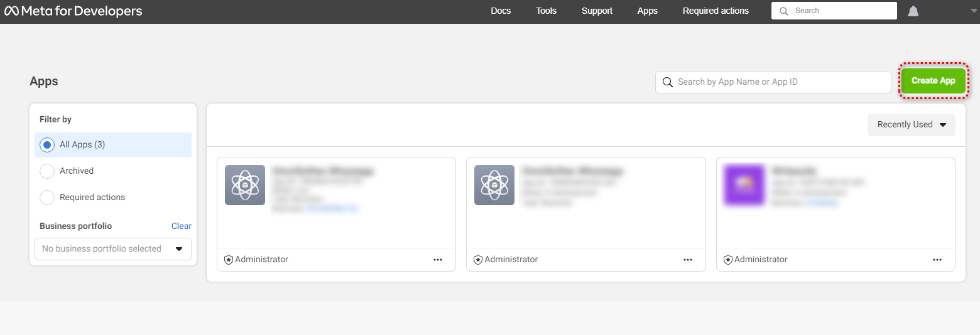Click the Clear link for Business portfolio
This screenshot has height=335, width=980.
tap(181, 226)
